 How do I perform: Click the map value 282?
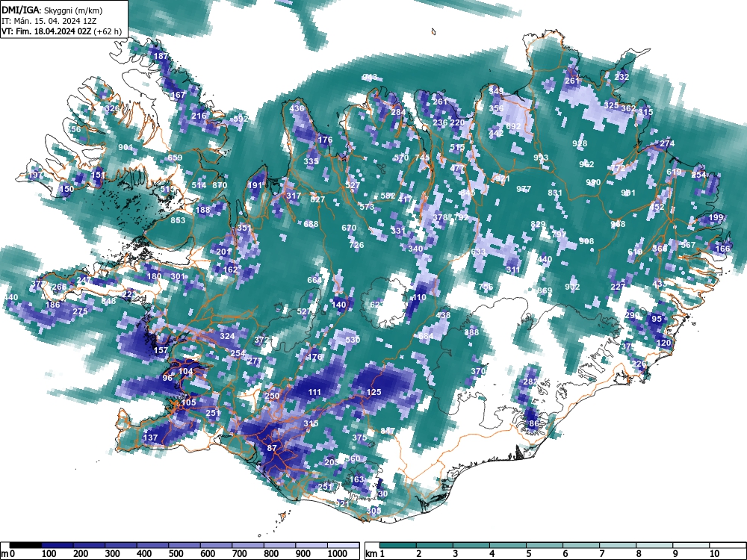pos(530,382)
